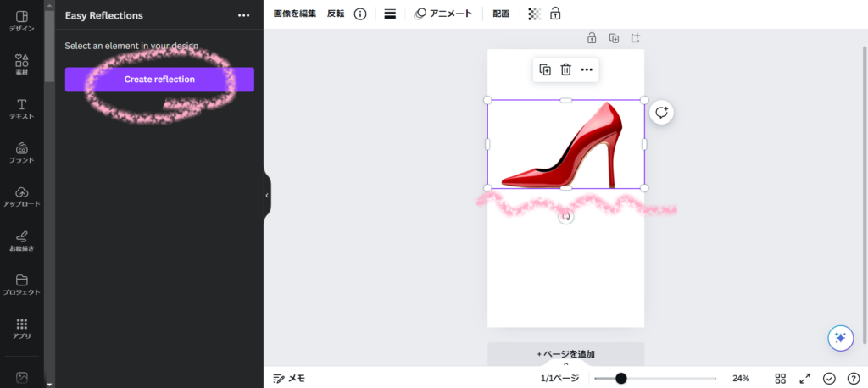Click the red high heel shoe image
868x388 pixels.
[565, 145]
